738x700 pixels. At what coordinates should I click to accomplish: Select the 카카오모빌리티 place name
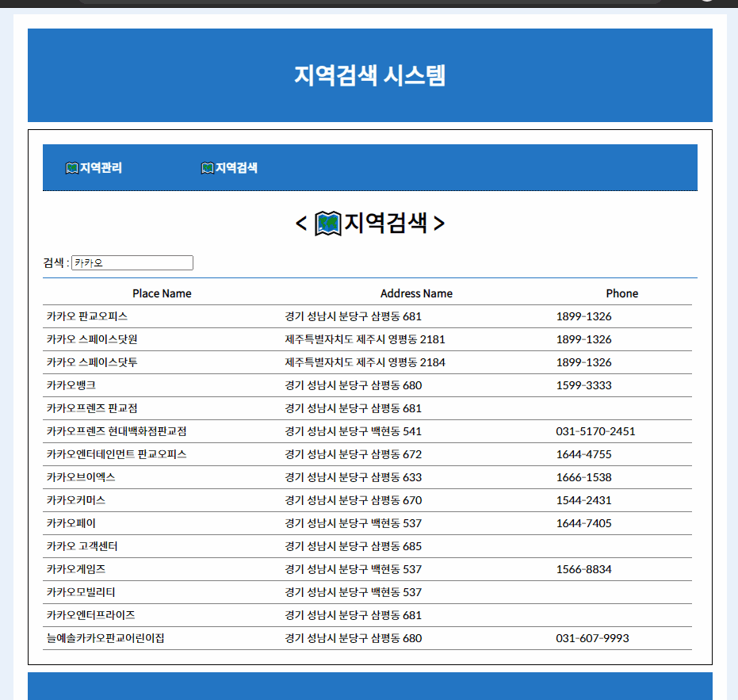pyautogui.click(x=81, y=592)
